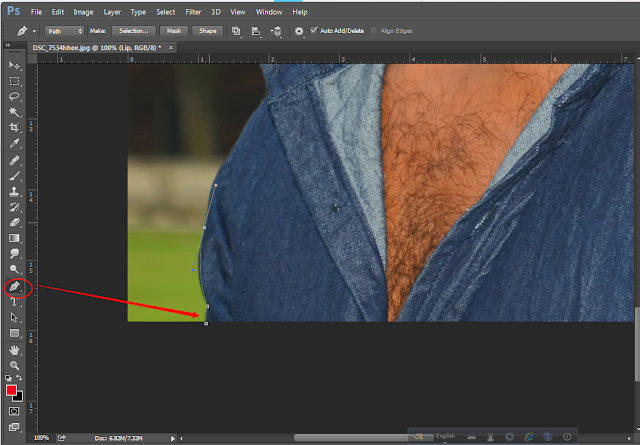Select the Pen tool in toolbox
Image resolution: width=640 pixels, height=445 pixels.
pyautogui.click(x=14, y=287)
